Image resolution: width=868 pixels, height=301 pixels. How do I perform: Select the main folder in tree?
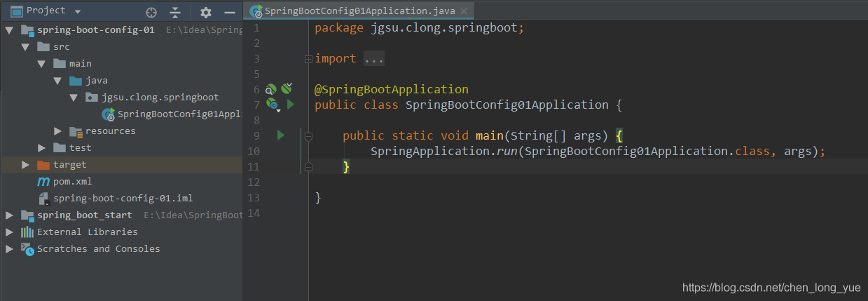[x=121, y=64]
